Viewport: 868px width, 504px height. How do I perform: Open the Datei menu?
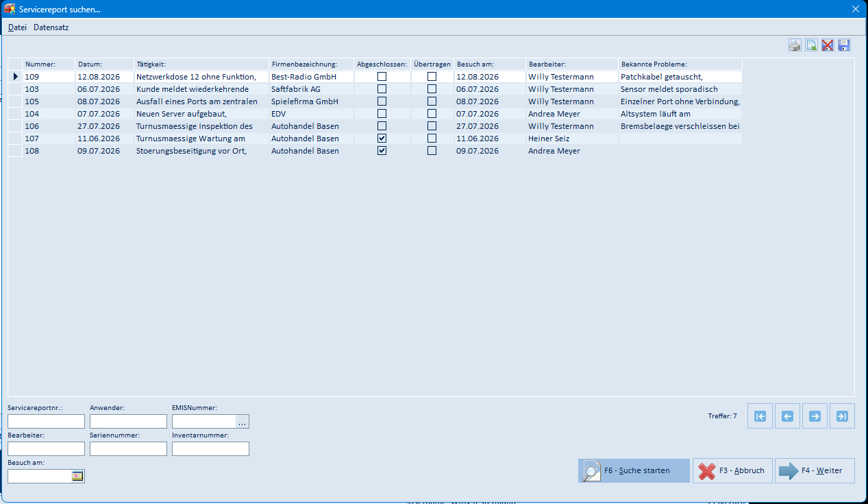pos(17,27)
